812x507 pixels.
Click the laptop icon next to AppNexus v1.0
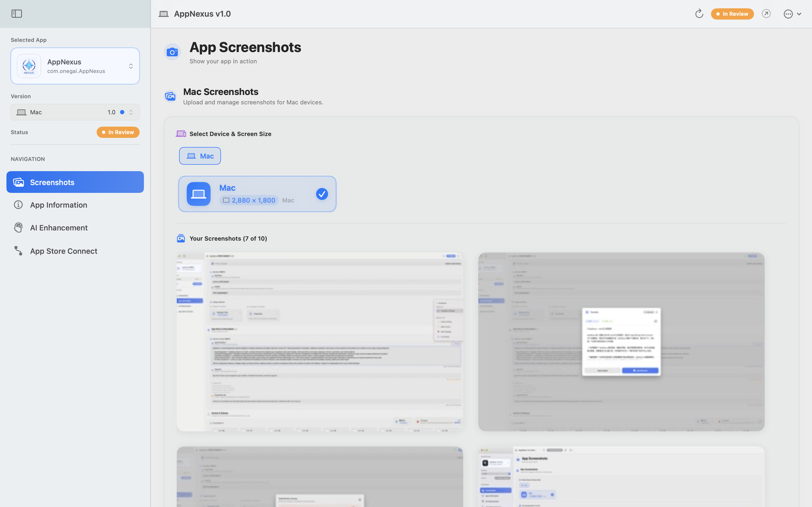point(164,14)
